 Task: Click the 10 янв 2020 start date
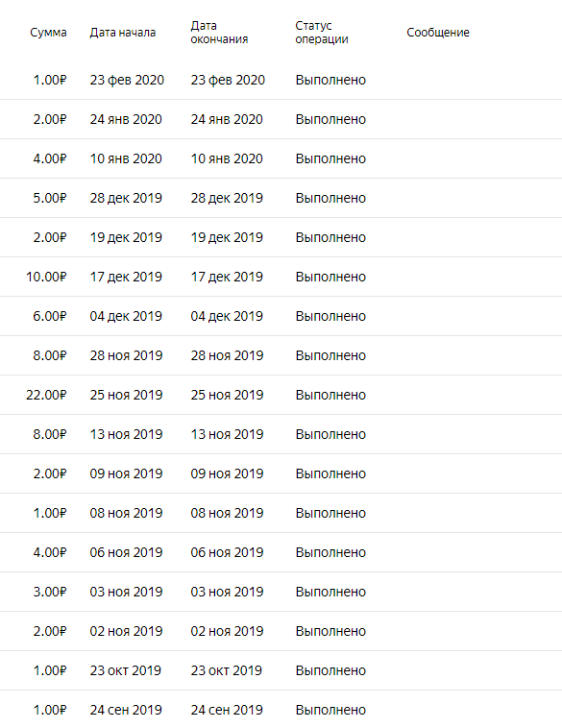[126, 158]
